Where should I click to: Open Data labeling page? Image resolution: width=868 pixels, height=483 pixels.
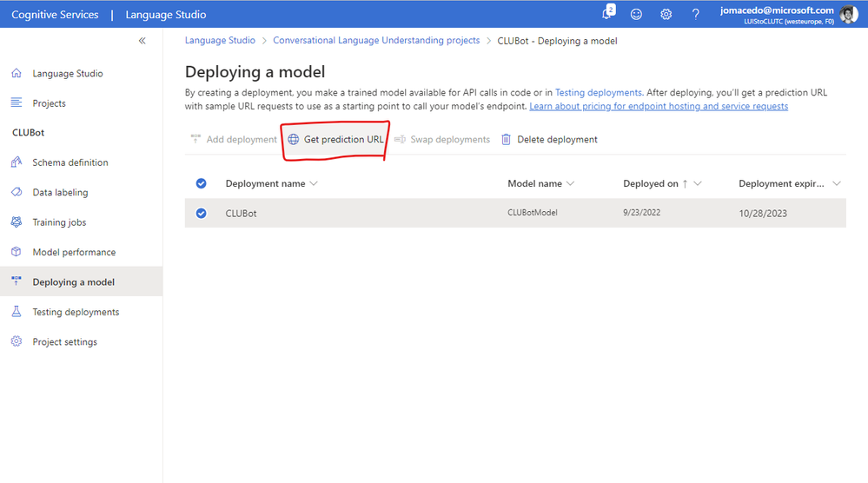click(x=60, y=192)
